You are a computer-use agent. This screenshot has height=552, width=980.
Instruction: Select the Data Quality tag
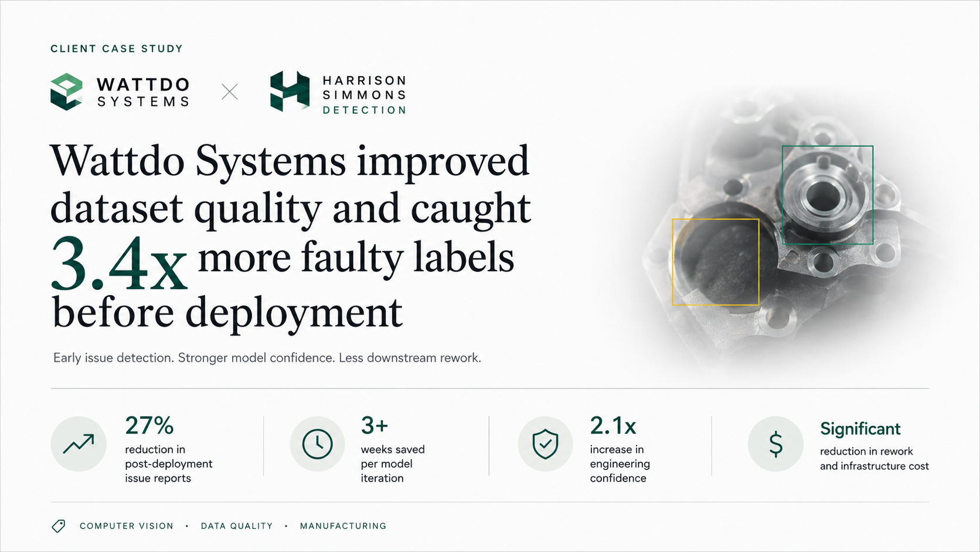(237, 526)
